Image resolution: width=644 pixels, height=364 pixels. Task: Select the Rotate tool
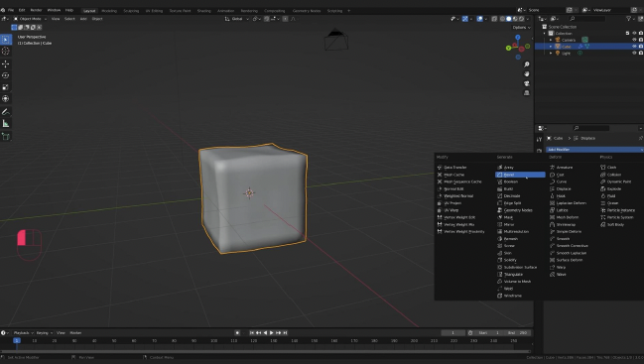click(5, 75)
